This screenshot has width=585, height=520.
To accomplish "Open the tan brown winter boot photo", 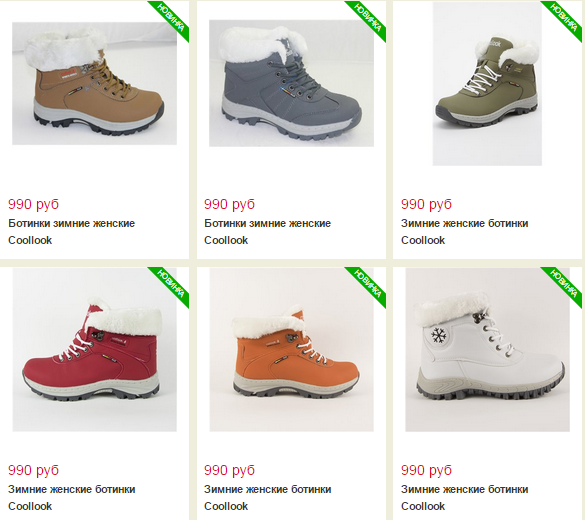I will click(x=94, y=84).
